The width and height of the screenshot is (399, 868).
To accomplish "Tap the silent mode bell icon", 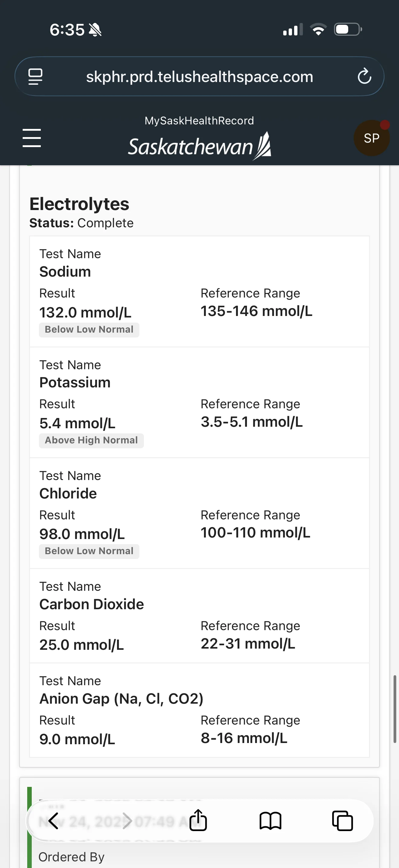I will [95, 30].
